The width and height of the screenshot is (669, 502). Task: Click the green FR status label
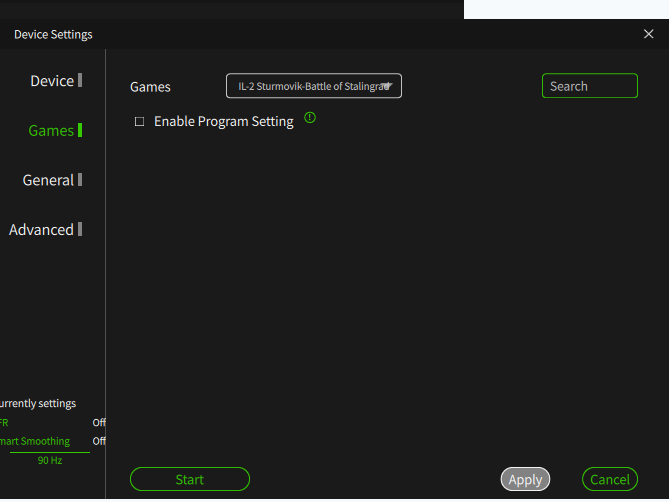coord(4,423)
